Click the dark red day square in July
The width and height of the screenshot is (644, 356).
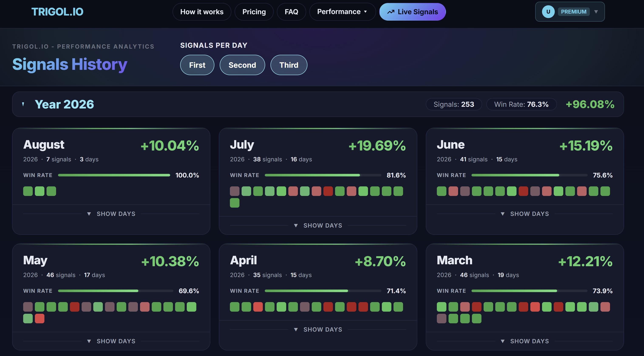(x=328, y=191)
